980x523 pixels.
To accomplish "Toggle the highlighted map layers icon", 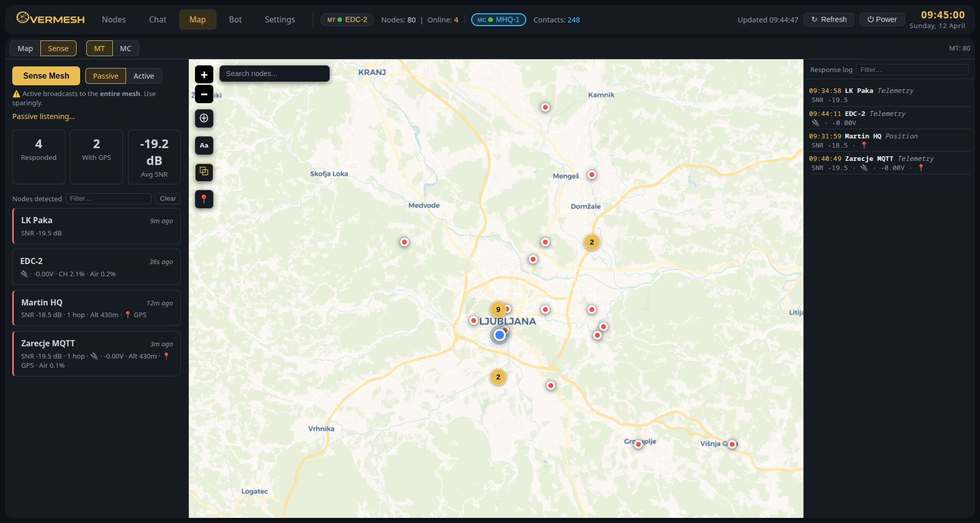I will [x=204, y=172].
